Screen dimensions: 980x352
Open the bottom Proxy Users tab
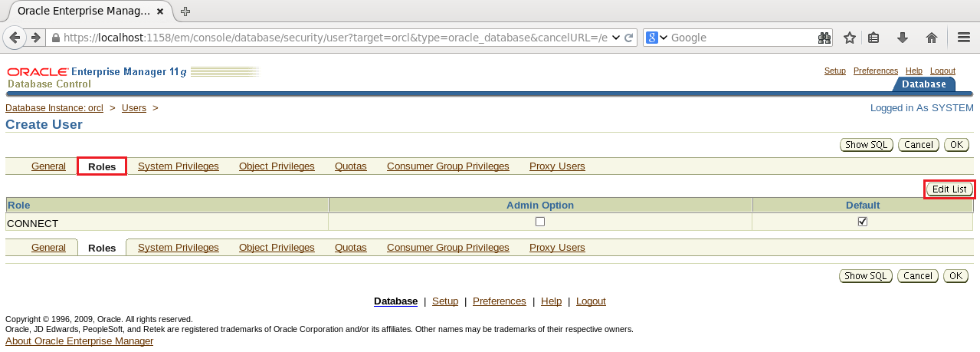pos(557,247)
